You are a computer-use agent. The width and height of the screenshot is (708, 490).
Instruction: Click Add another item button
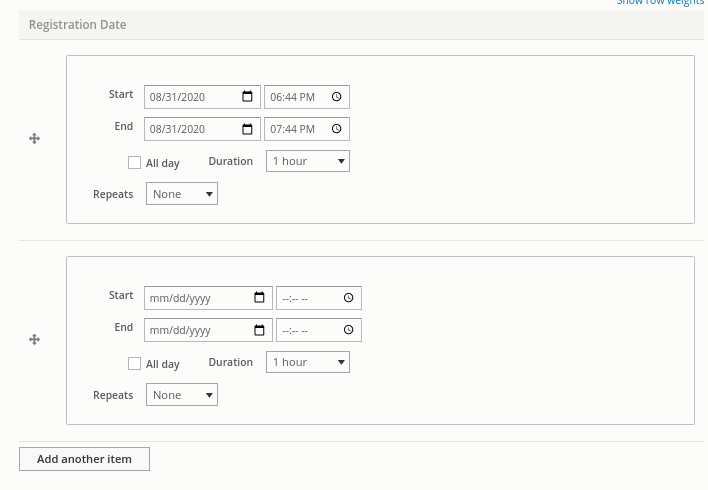coord(84,459)
